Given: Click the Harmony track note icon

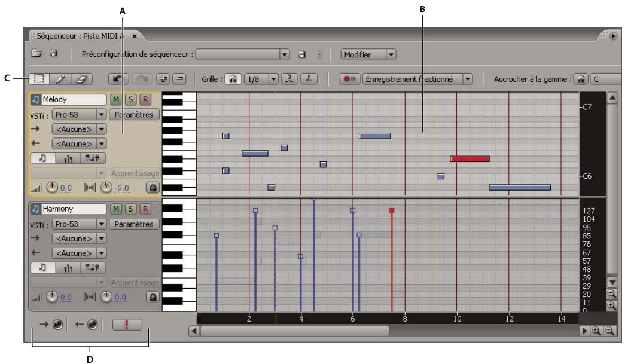Looking at the screenshot, I should (35, 209).
